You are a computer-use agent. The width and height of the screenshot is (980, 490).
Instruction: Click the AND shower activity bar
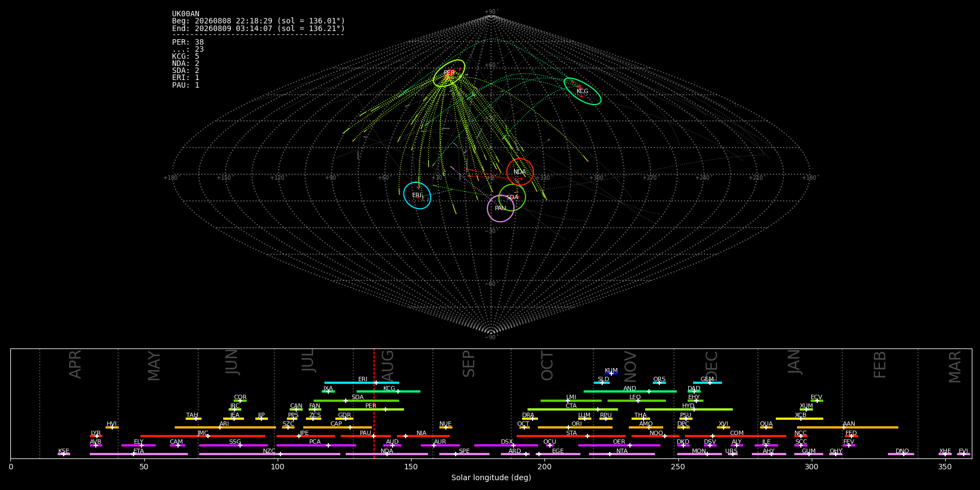coord(630,391)
